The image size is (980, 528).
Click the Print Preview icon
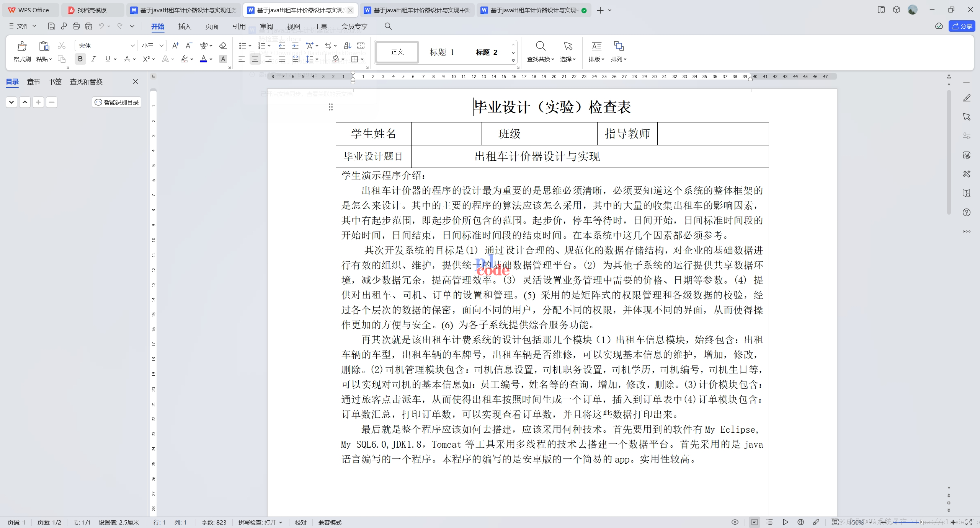tap(88, 26)
